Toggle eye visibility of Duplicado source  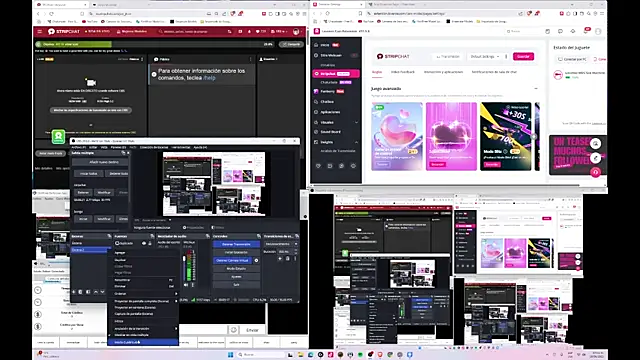tap(144, 243)
